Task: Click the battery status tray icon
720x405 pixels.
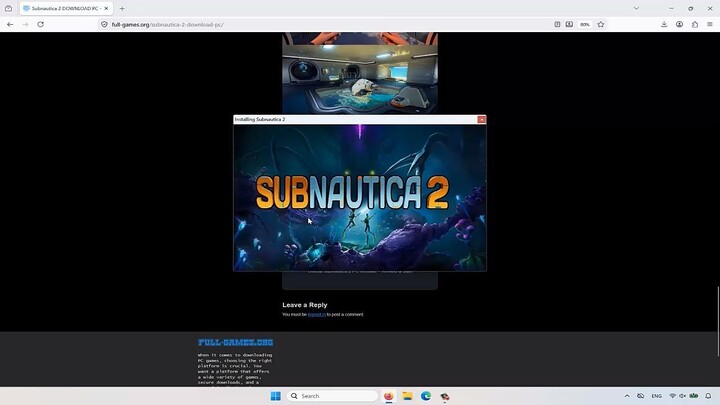Action: [x=694, y=396]
